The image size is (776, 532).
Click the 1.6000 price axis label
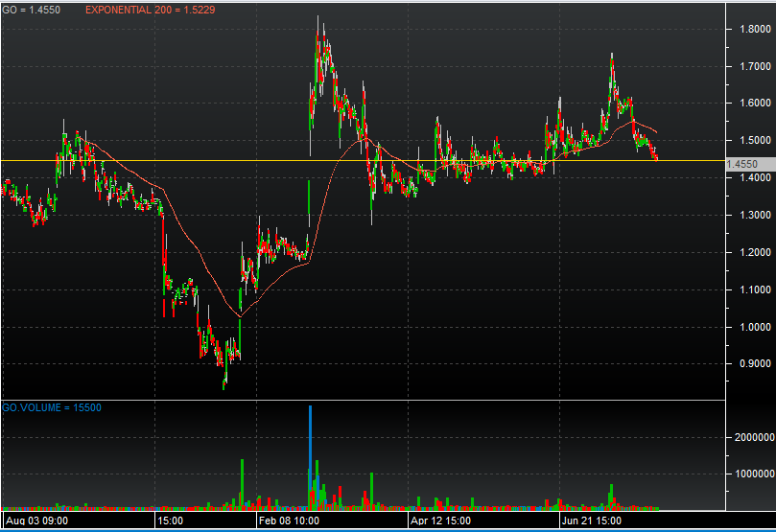click(x=755, y=104)
